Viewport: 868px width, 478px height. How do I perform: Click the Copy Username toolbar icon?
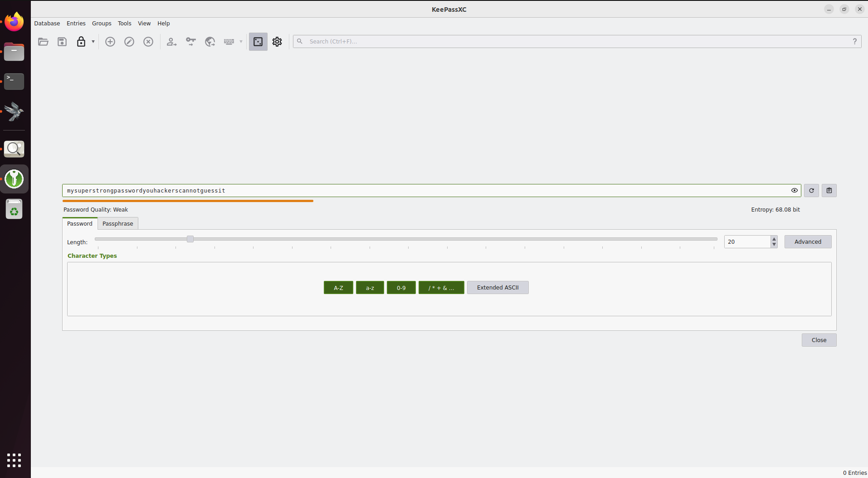click(x=171, y=42)
